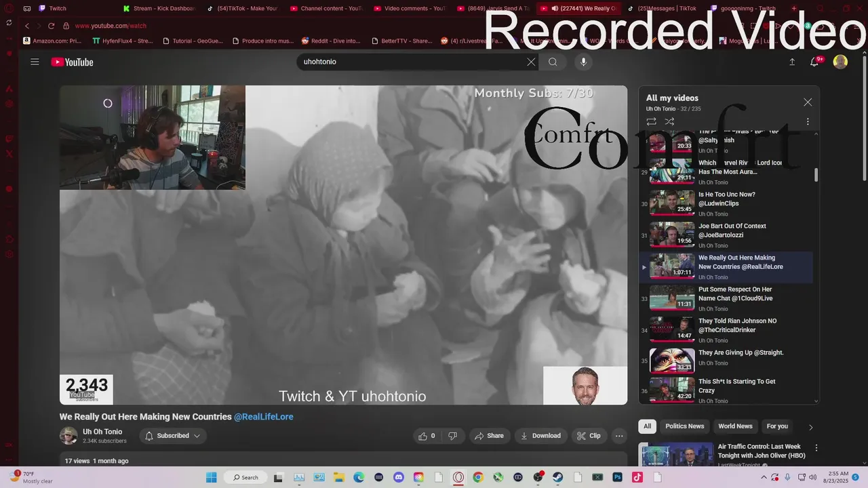The image size is (868, 488).
Task: Switch to Stream - Kick Dashboard tab
Action: coord(159,8)
